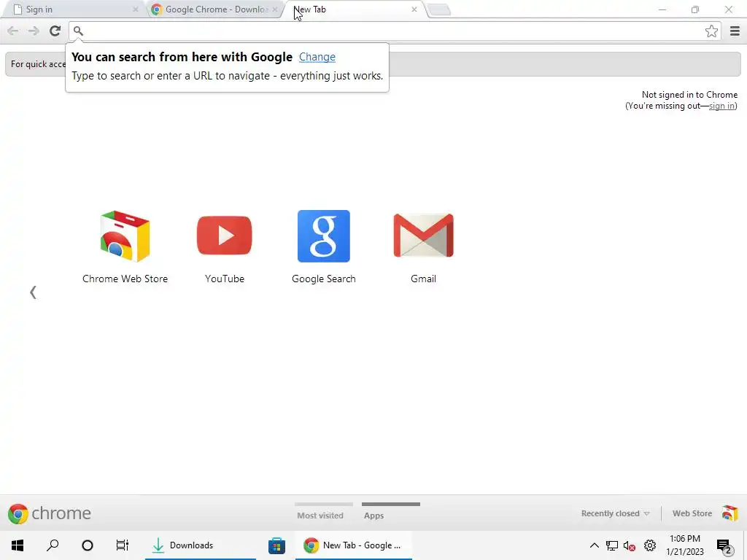Click the Change search engine link
The image size is (747, 560).
pyautogui.click(x=317, y=57)
